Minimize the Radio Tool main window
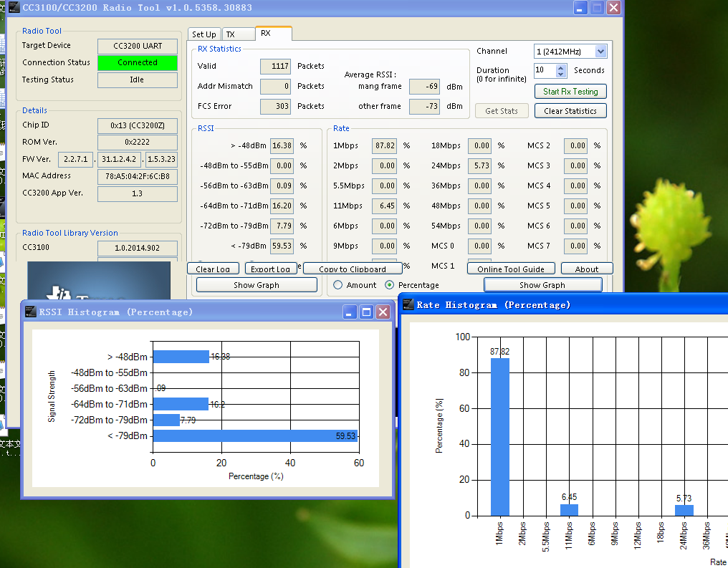The width and height of the screenshot is (728, 568). click(x=580, y=7)
